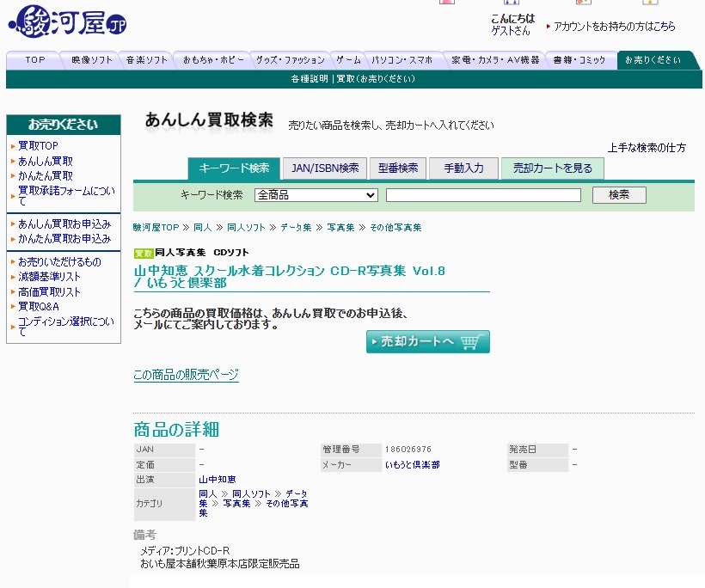The image size is (705, 588).
Task: Open the Suruga-ya JP logo home link
Action: point(67,21)
